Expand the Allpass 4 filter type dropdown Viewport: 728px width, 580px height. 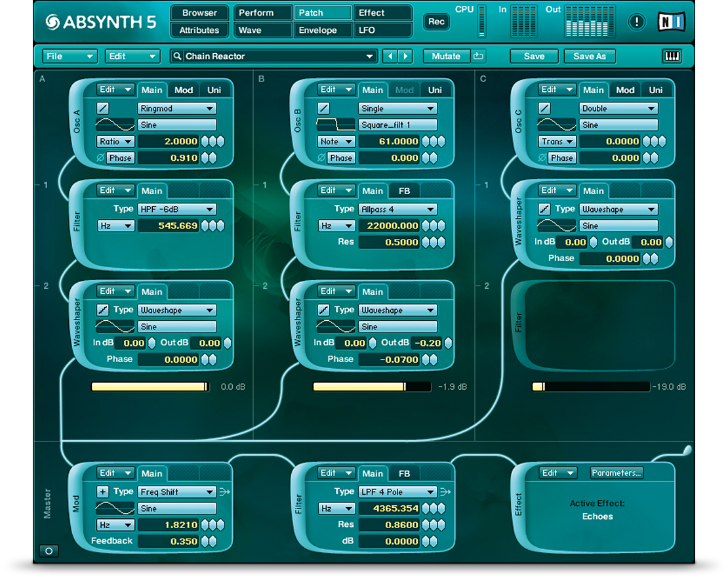397,209
